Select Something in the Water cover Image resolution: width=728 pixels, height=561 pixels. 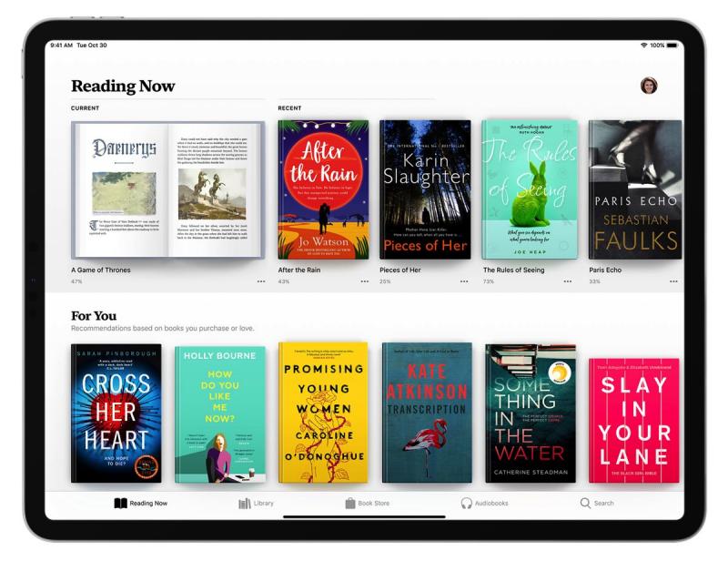531,413
